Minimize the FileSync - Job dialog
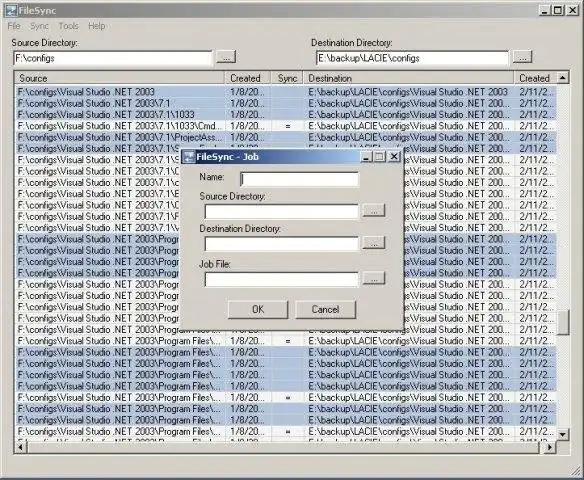584x480 pixels. point(366,156)
